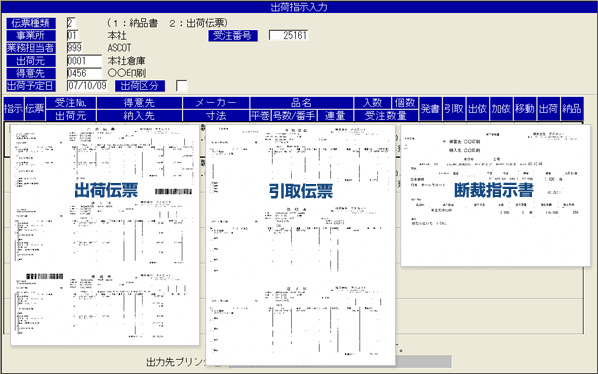Click the 出荷区分 label
The height and width of the screenshot is (374, 598).
tap(140, 86)
